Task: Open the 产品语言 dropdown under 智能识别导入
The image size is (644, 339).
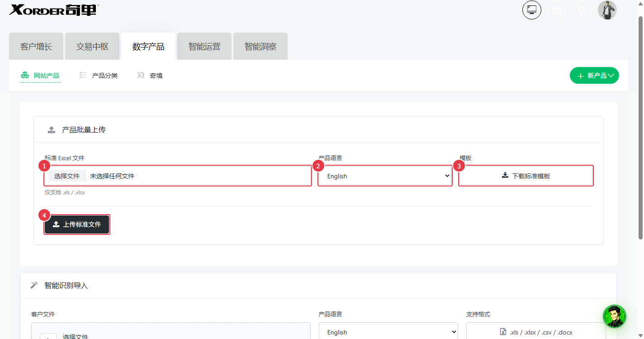Action: (388, 331)
